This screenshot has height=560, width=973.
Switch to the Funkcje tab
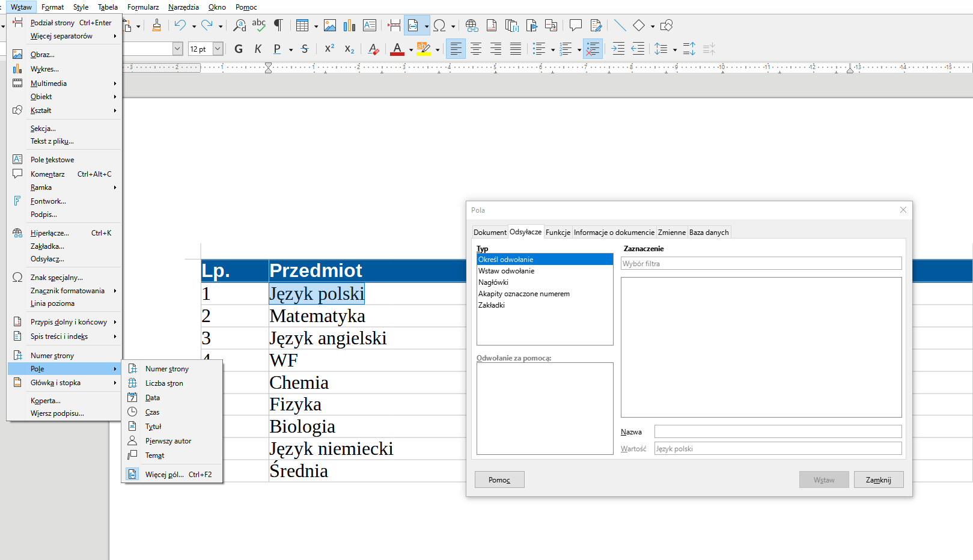[558, 233]
